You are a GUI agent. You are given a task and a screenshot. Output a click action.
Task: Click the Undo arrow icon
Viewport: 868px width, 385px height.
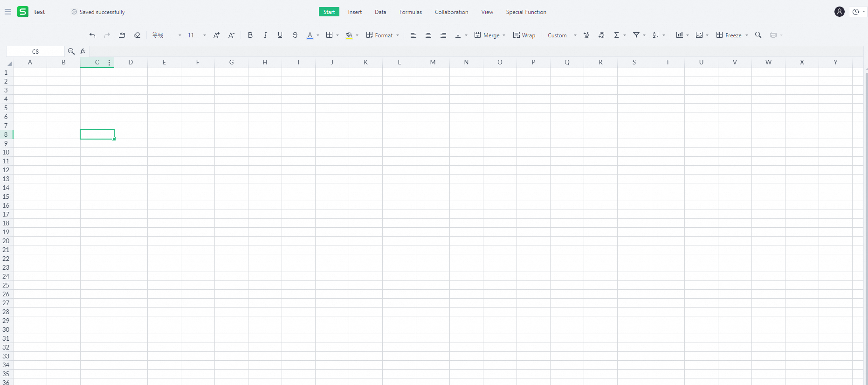92,35
